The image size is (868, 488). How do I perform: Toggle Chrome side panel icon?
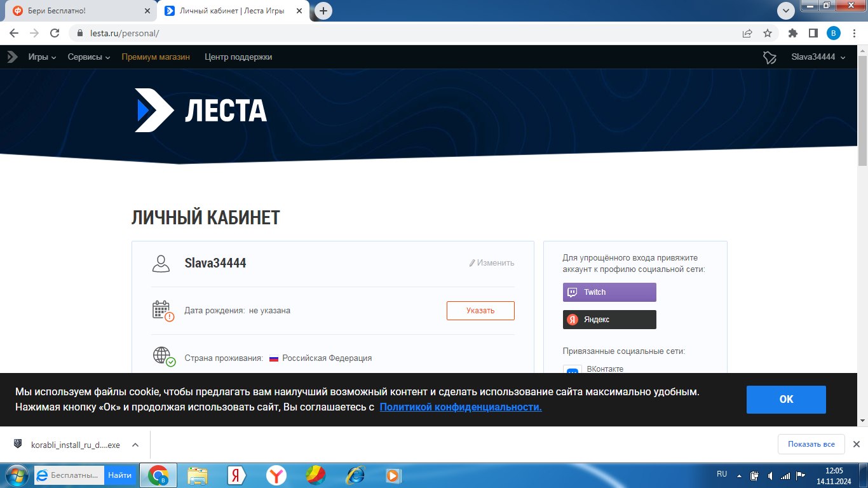pyautogui.click(x=813, y=33)
